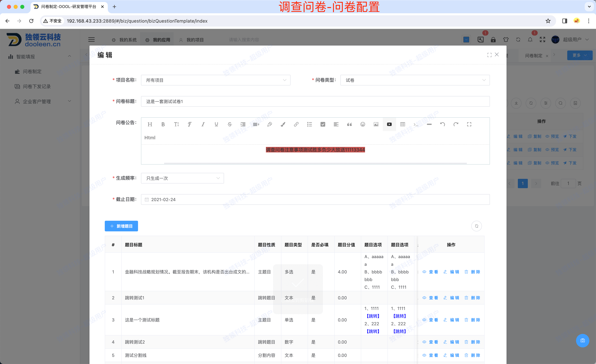This screenshot has width=596, height=364.
Task: Toggle italic formatting in editor
Action: (x=203, y=124)
